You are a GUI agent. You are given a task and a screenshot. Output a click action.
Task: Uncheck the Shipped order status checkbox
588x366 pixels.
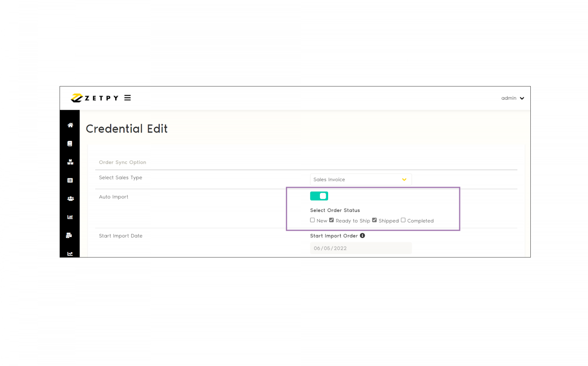(x=374, y=220)
